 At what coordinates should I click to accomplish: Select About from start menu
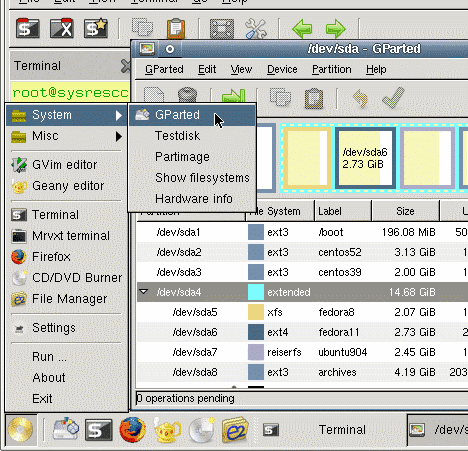(67, 378)
